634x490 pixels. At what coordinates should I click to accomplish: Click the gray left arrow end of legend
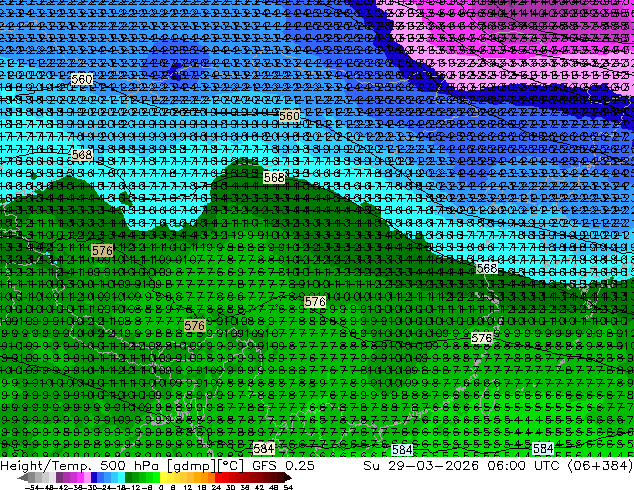(23, 477)
